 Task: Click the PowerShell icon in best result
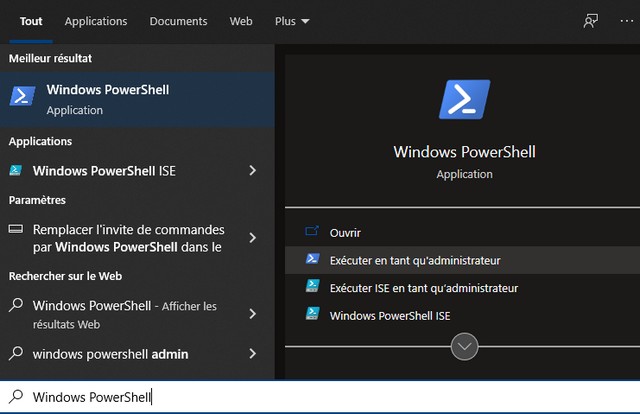pos(22,96)
